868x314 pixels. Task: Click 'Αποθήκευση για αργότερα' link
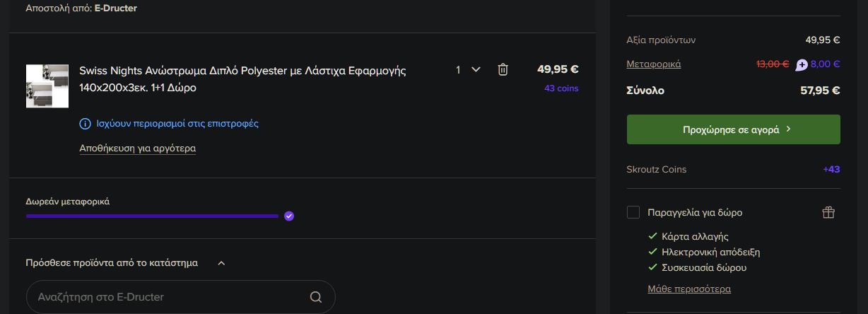coord(137,149)
